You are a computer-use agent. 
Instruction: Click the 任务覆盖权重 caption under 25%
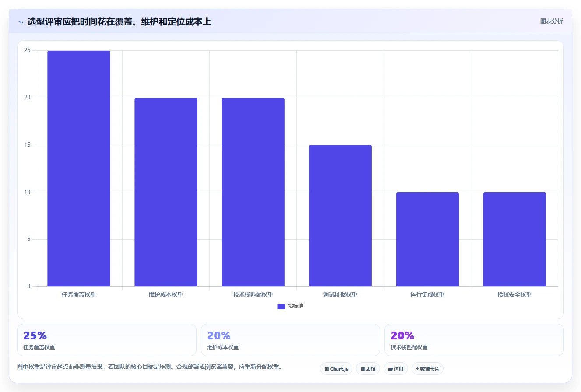pos(39,347)
